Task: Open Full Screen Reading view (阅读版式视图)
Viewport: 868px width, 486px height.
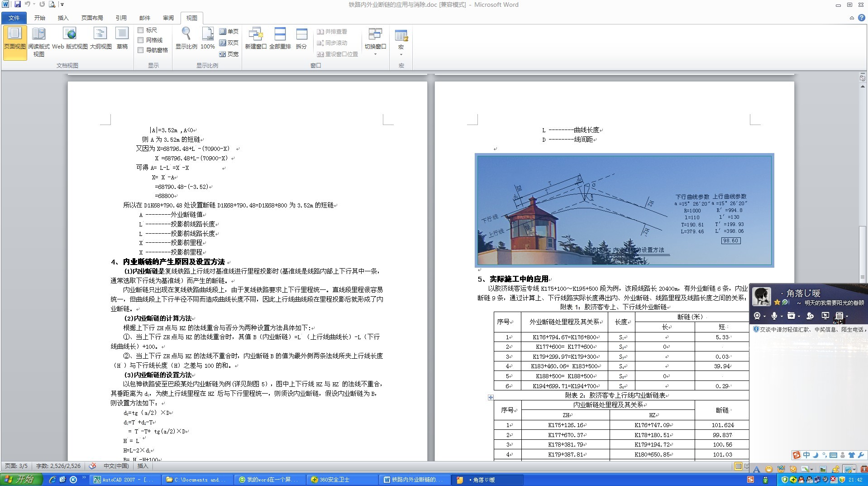Action: coord(39,43)
